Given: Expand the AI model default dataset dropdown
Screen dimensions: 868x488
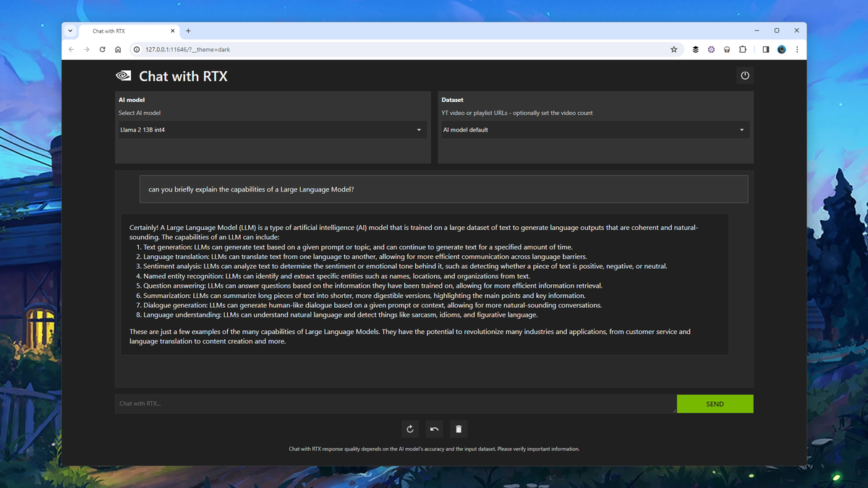Looking at the screenshot, I should click(594, 130).
